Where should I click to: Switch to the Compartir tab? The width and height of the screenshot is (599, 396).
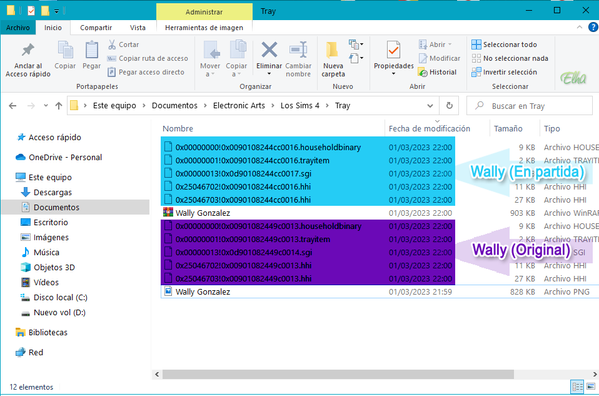[x=96, y=28]
